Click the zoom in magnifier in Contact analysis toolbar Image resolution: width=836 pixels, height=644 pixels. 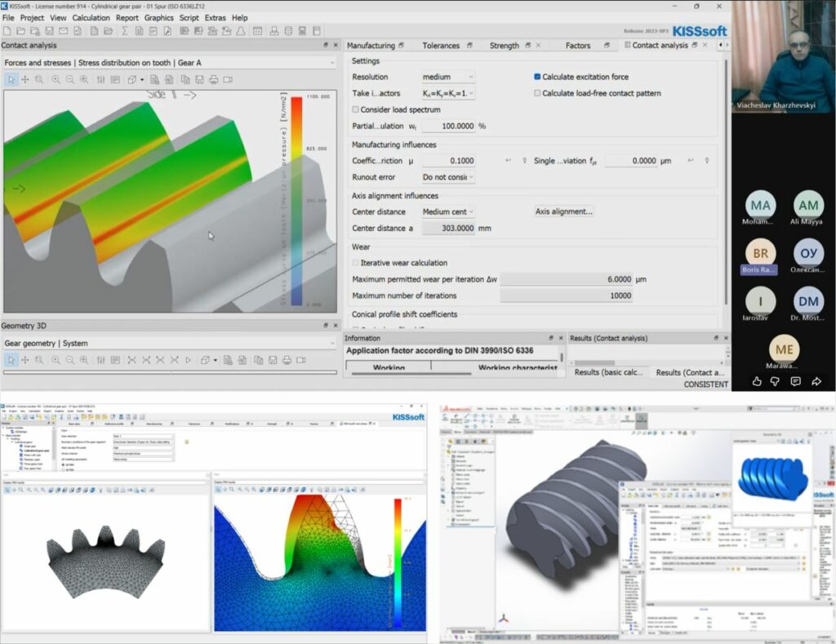(x=56, y=79)
